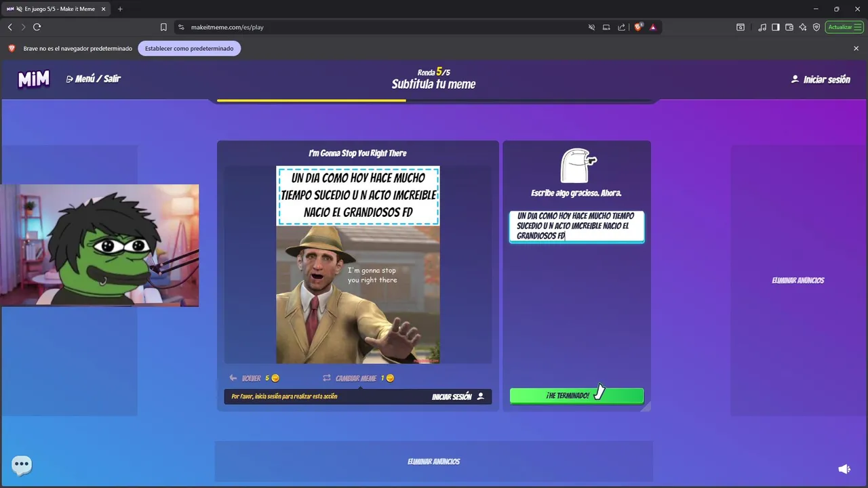Click the muted tab speaker icon
The height and width of the screenshot is (488, 868).
(x=20, y=9)
